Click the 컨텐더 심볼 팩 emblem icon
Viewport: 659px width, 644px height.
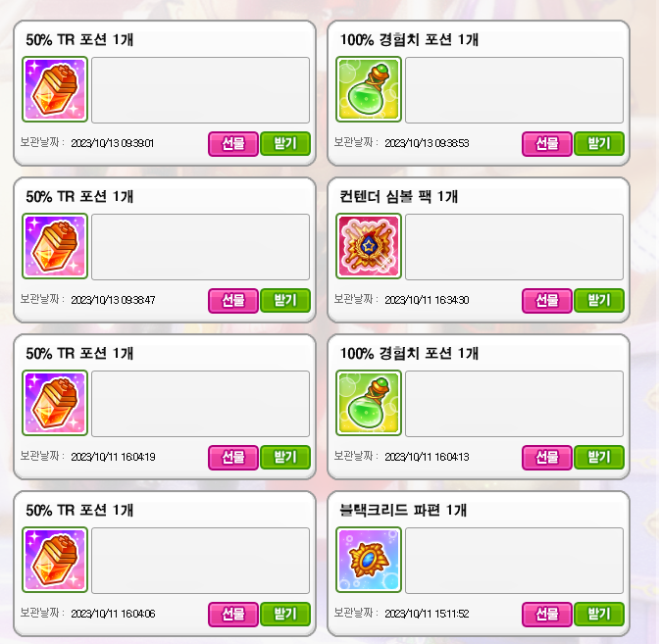pos(369,246)
